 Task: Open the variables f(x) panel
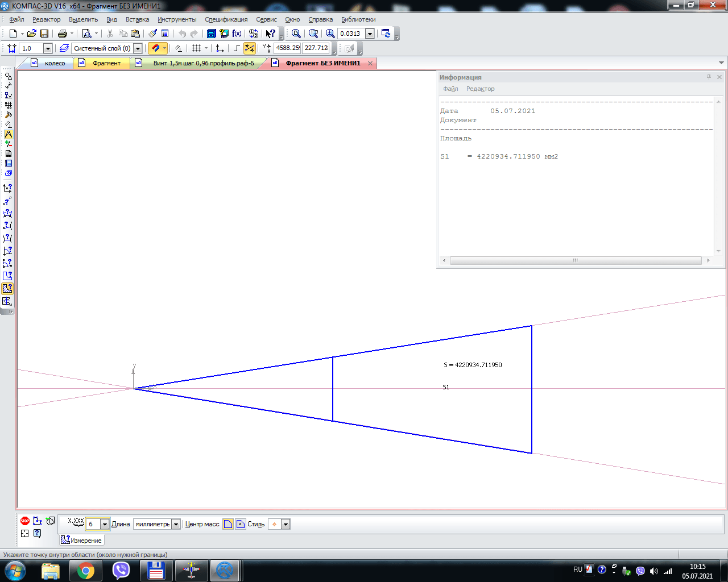237,34
